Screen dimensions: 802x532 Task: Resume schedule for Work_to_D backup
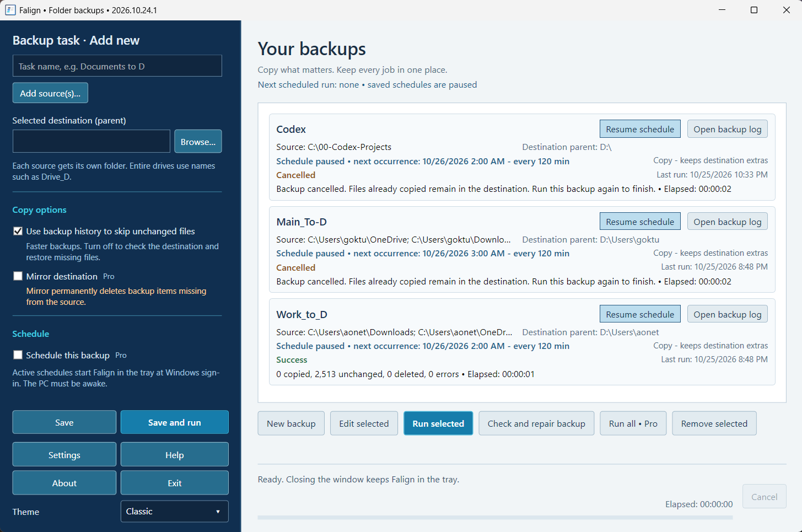640,314
